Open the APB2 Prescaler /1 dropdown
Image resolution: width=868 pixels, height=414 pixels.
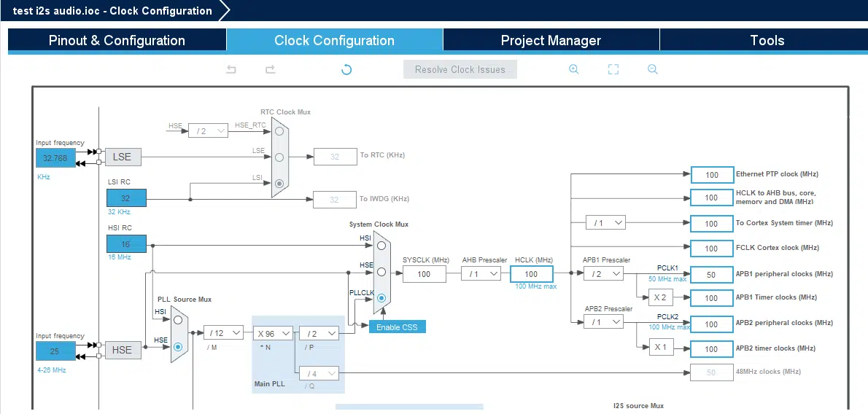click(x=603, y=321)
